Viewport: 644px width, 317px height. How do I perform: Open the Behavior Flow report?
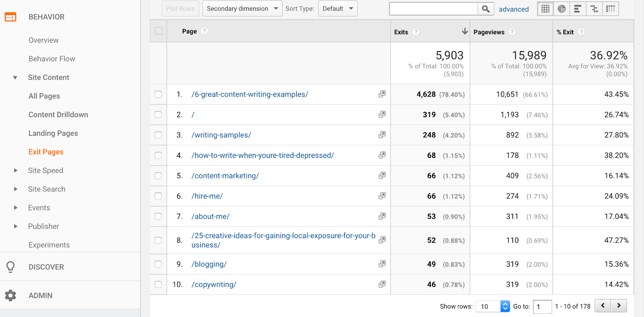(x=52, y=59)
